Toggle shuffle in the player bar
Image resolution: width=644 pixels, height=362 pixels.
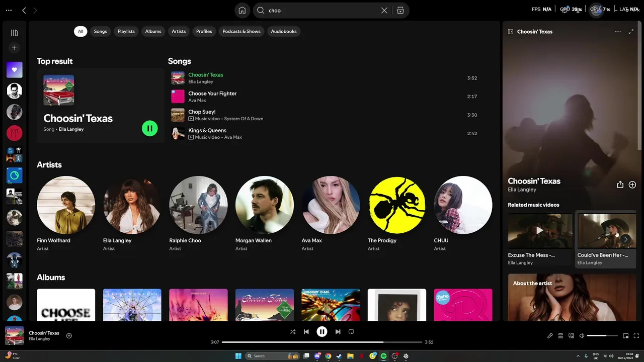coord(293,332)
